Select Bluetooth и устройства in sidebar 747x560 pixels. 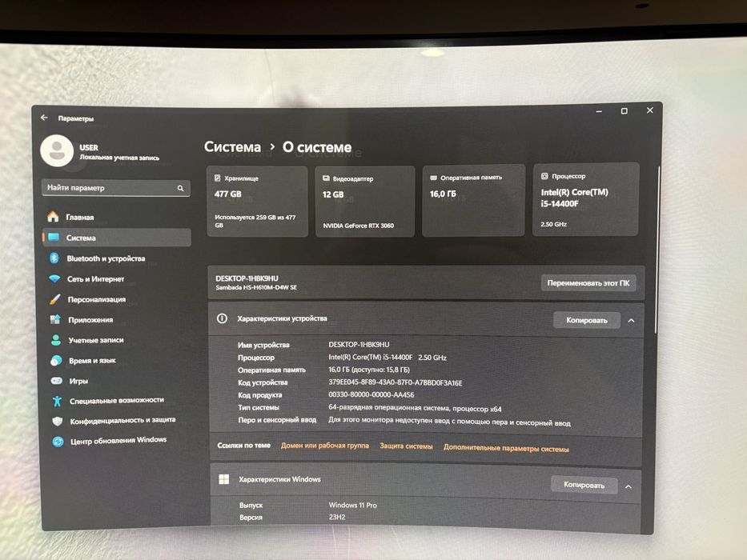coord(106,258)
